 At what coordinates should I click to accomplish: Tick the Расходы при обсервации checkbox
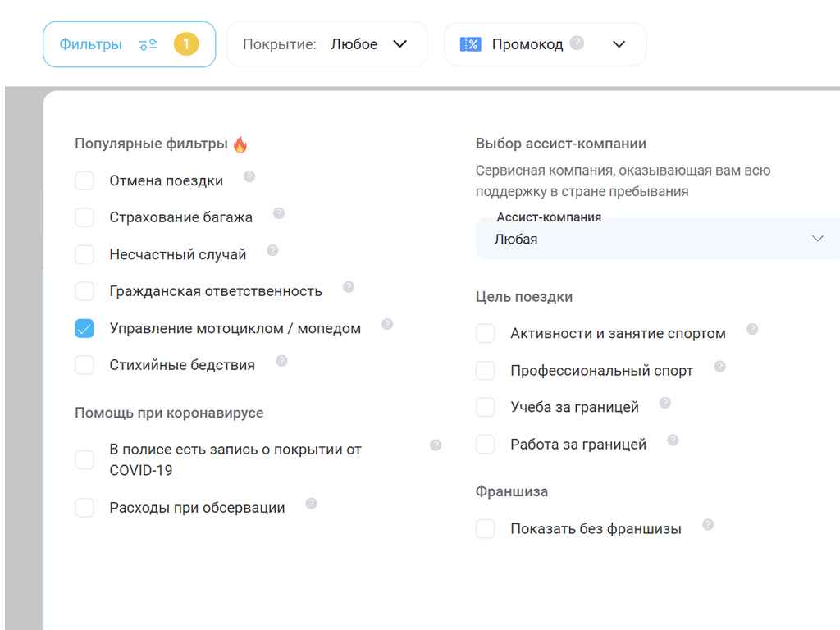pyautogui.click(x=84, y=507)
